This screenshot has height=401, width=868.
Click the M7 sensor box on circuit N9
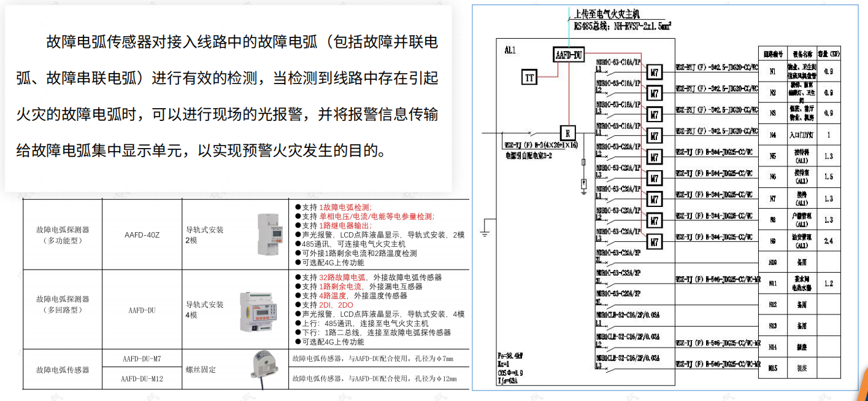pyautogui.click(x=655, y=241)
